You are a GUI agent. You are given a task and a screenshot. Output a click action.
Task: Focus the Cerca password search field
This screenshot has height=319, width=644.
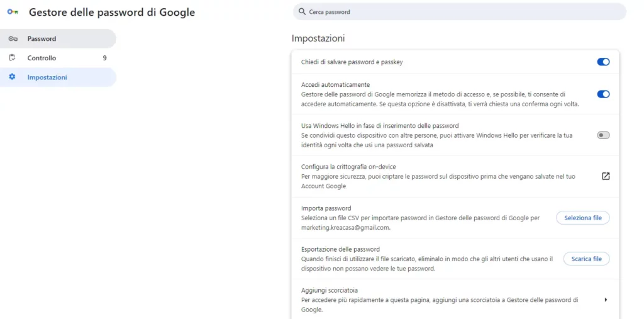pos(460,12)
